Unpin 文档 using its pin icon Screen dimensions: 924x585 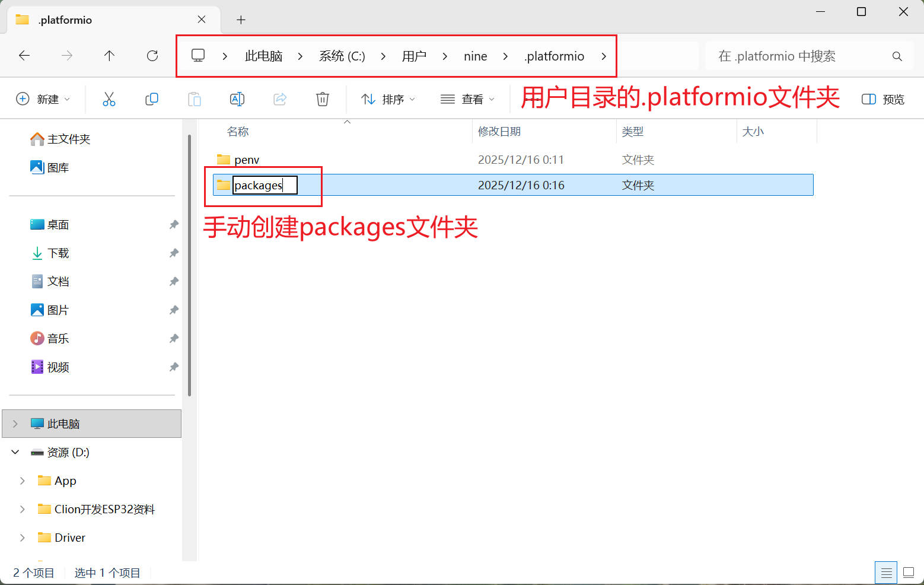coord(174,281)
